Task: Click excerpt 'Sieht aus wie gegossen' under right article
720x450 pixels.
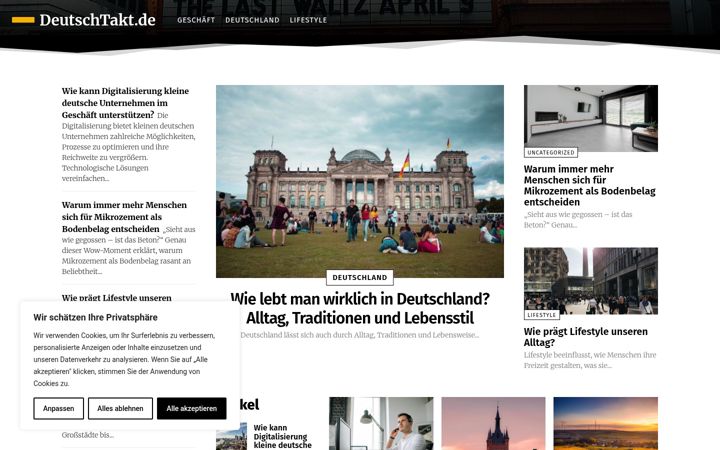Action: pyautogui.click(x=578, y=219)
